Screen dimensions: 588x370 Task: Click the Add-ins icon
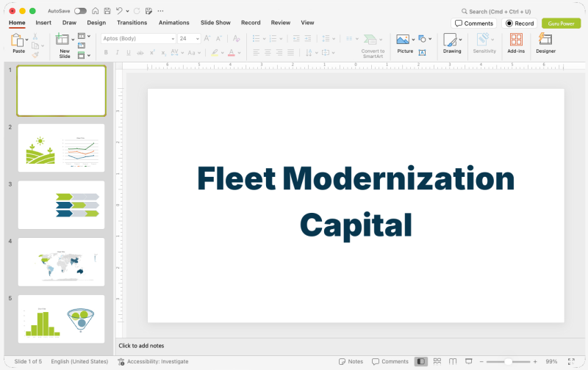pos(516,40)
